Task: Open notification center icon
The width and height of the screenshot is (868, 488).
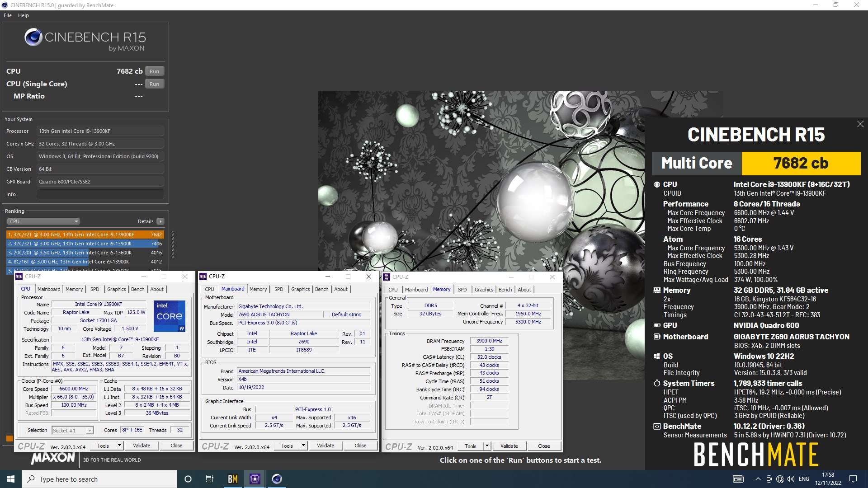Action: click(x=853, y=479)
